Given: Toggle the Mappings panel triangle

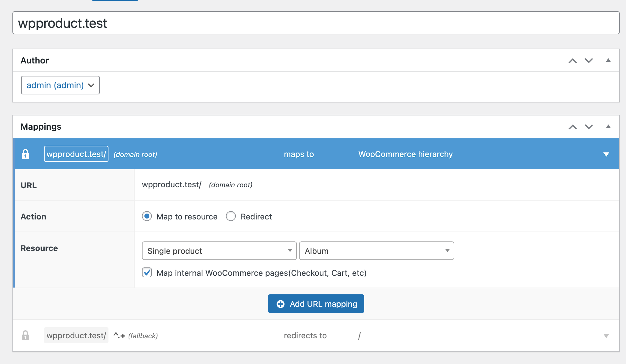Looking at the screenshot, I should (608, 127).
